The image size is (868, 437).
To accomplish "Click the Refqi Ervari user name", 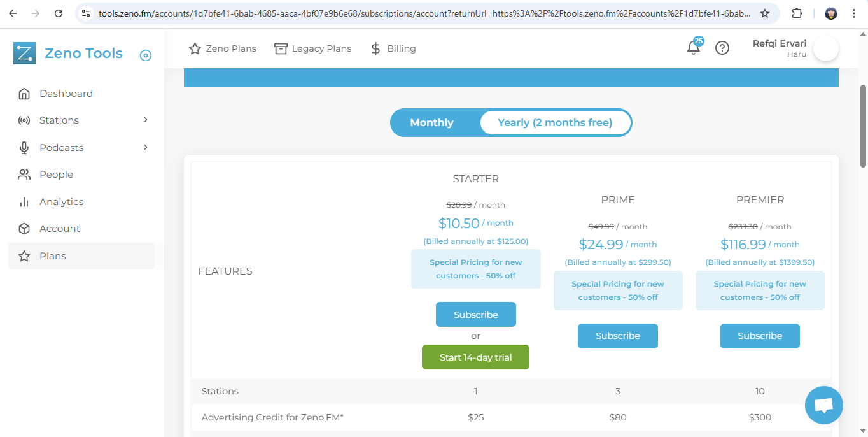I will pyautogui.click(x=780, y=43).
